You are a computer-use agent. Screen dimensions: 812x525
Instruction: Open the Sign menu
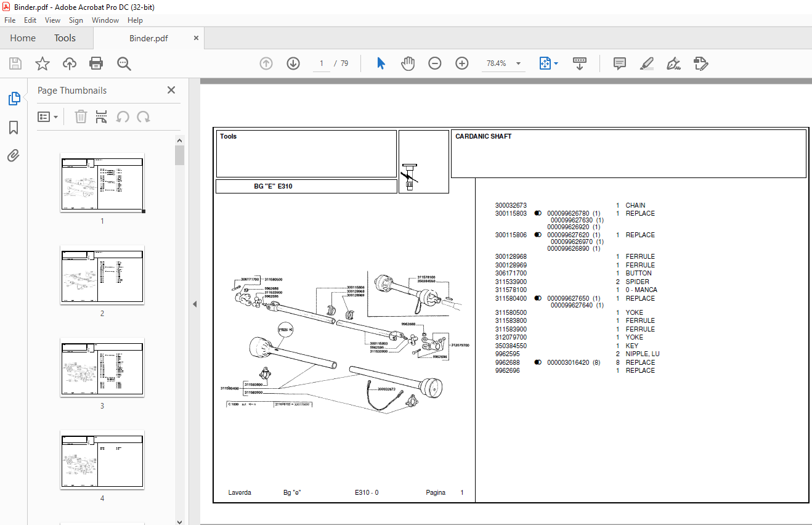click(76, 20)
